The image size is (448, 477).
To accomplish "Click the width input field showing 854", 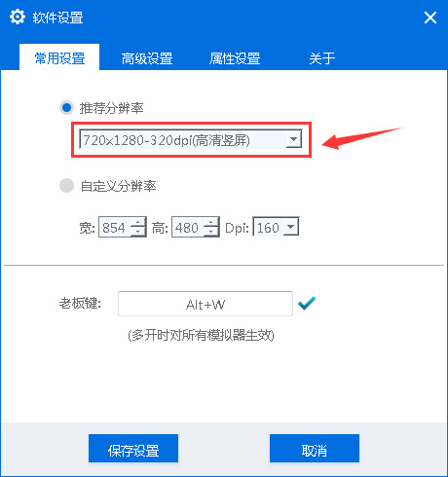I will 115,227.
